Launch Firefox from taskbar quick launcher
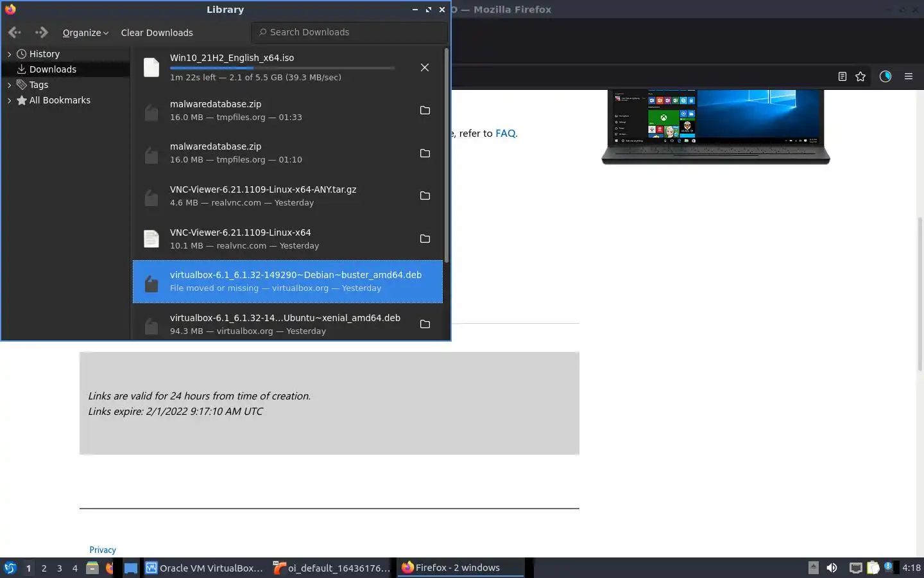Viewport: 924px width, 578px height. click(x=110, y=568)
